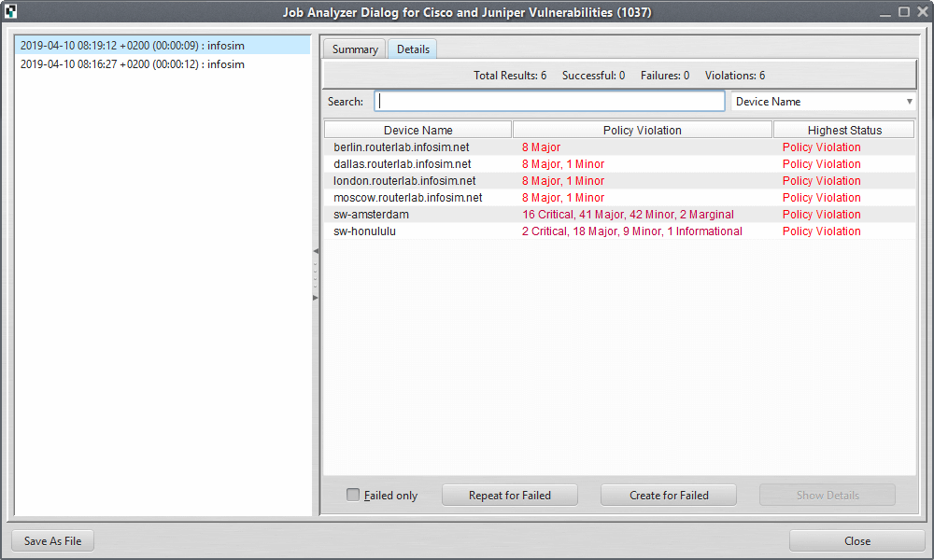Expand left pane using the splitter right arrow

(x=316, y=298)
